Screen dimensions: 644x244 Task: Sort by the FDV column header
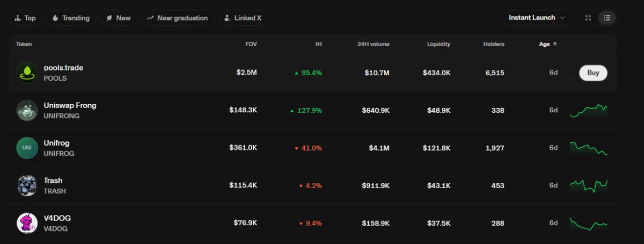[251, 44]
